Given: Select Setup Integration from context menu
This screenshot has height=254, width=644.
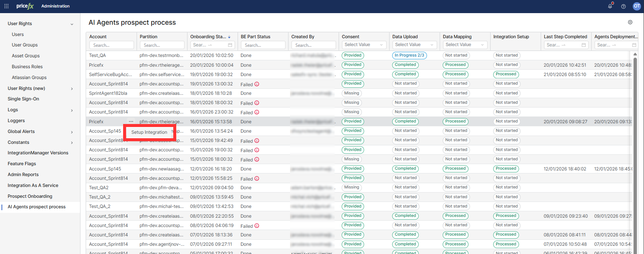Looking at the screenshot, I should pyautogui.click(x=149, y=132).
